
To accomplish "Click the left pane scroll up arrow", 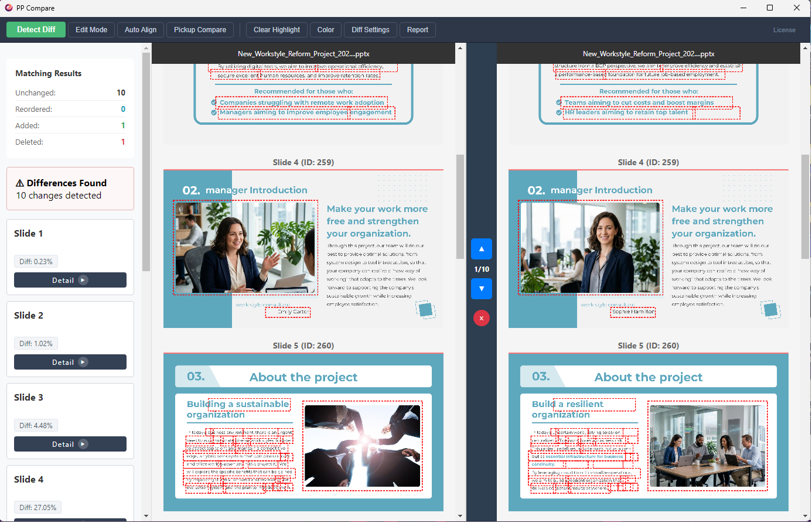I will pyautogui.click(x=460, y=48).
